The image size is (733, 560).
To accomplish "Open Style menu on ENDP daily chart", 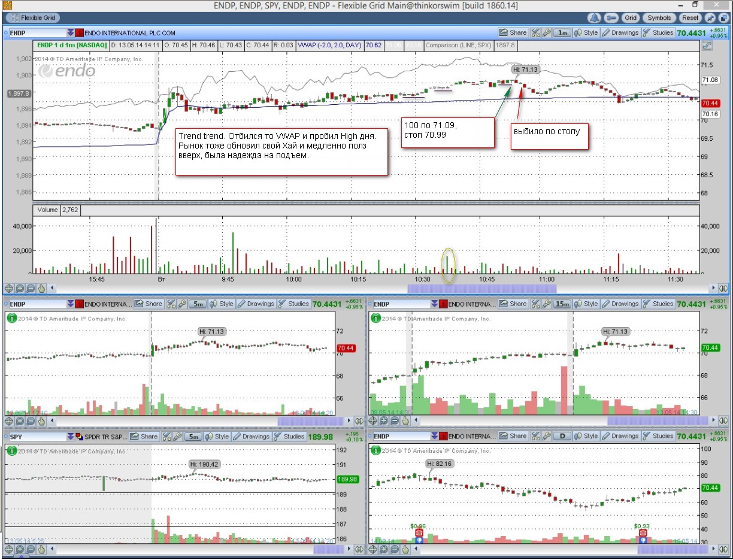I will (586, 437).
